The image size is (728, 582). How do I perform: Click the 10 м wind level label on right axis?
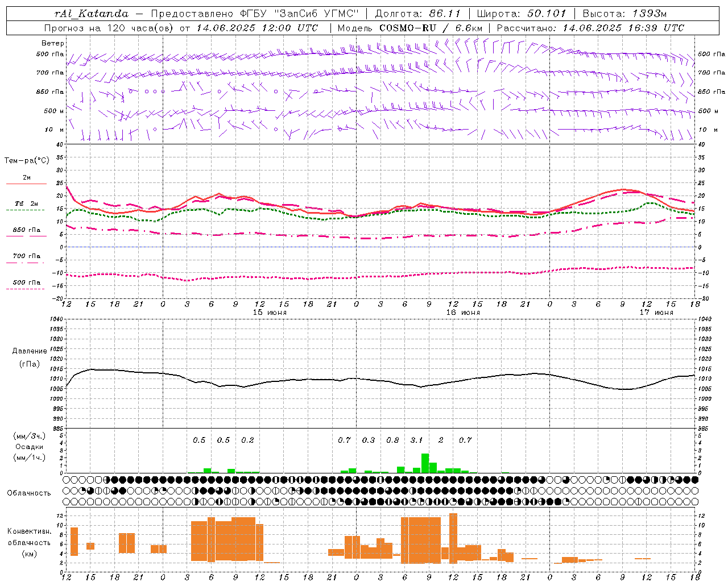(x=708, y=130)
